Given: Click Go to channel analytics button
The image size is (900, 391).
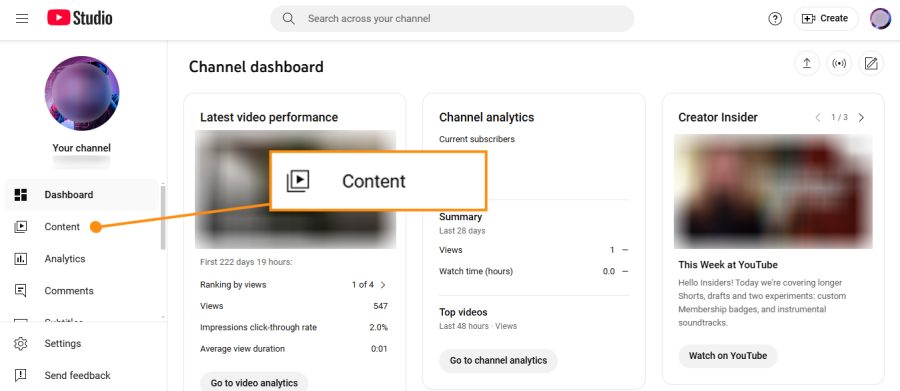Looking at the screenshot, I should (x=498, y=361).
